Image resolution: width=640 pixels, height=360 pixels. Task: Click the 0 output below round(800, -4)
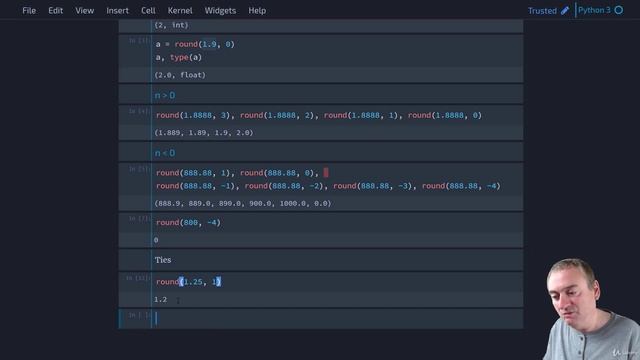156,240
